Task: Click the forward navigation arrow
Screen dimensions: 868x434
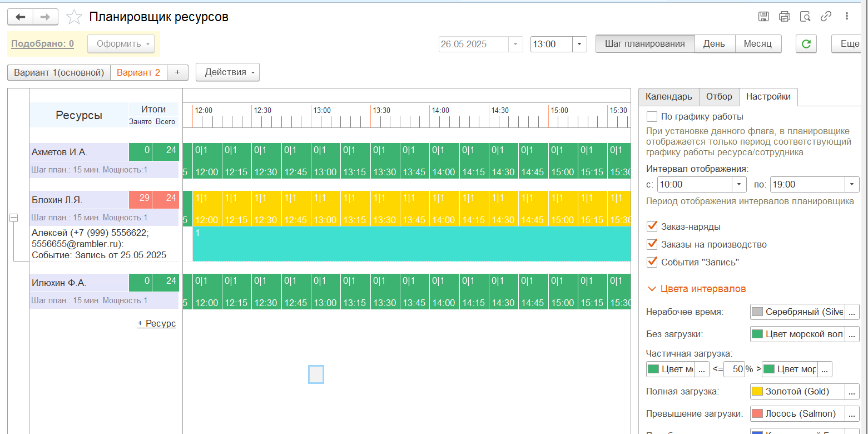Action: [46, 17]
